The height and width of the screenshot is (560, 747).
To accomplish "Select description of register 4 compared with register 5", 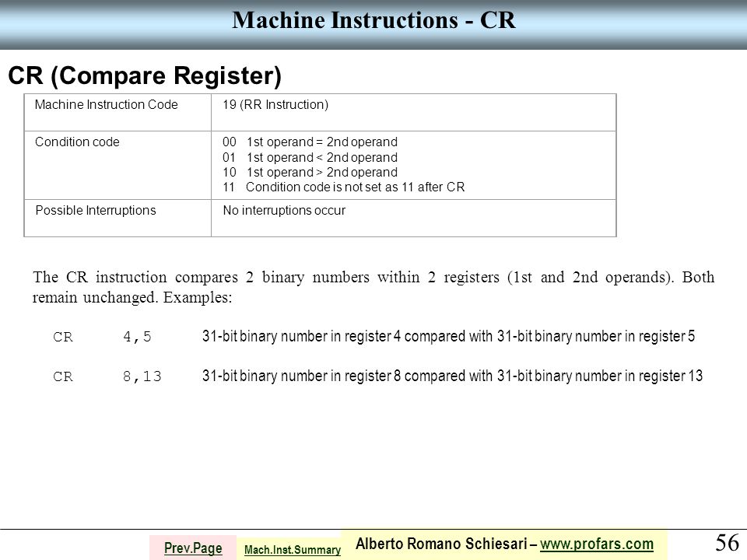I will click(x=448, y=336).
